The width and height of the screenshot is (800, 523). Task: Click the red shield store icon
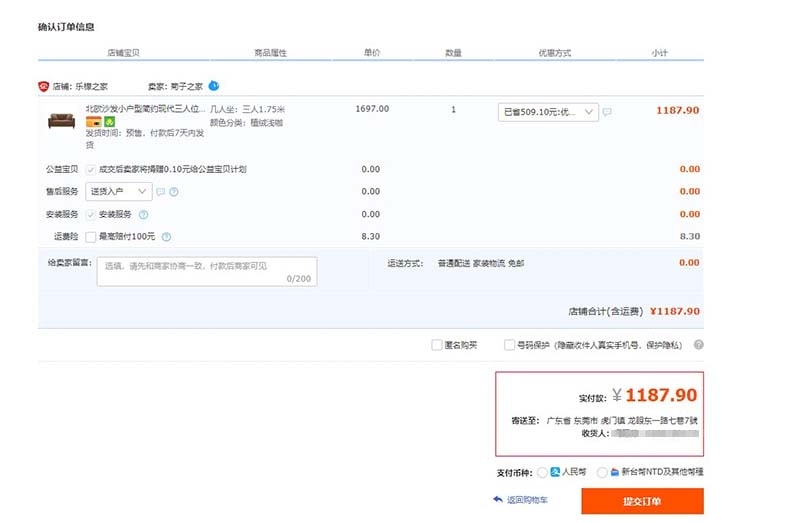point(43,86)
